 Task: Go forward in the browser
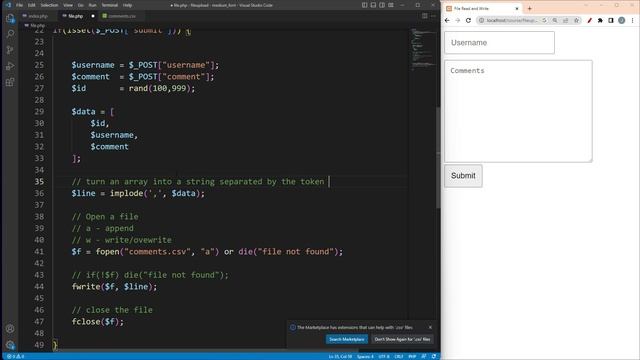[x=458, y=20]
